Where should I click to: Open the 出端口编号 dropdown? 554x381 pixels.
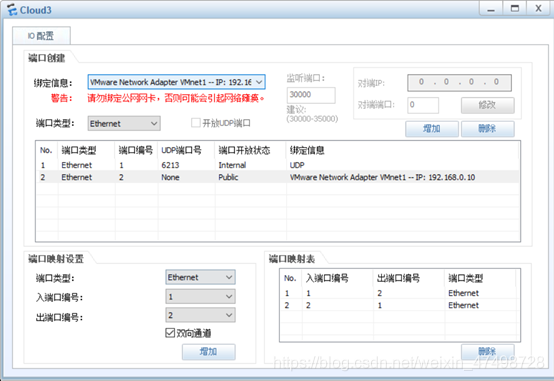coord(200,315)
